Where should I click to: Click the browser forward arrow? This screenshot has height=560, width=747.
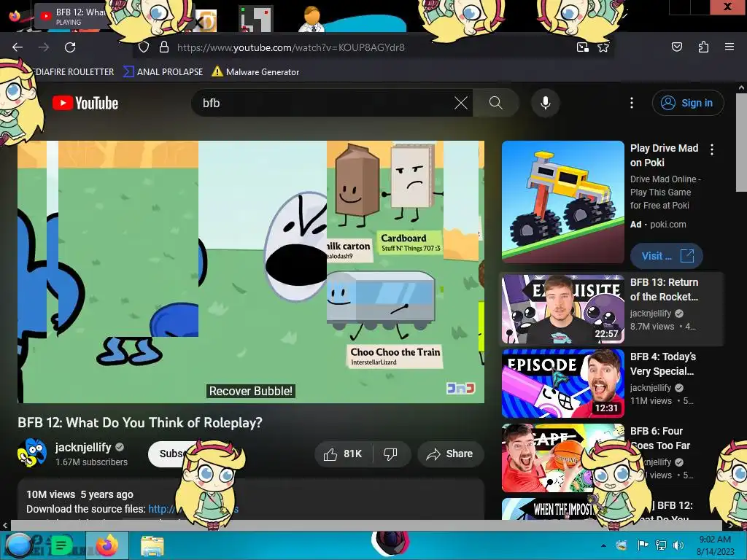pyautogui.click(x=44, y=47)
